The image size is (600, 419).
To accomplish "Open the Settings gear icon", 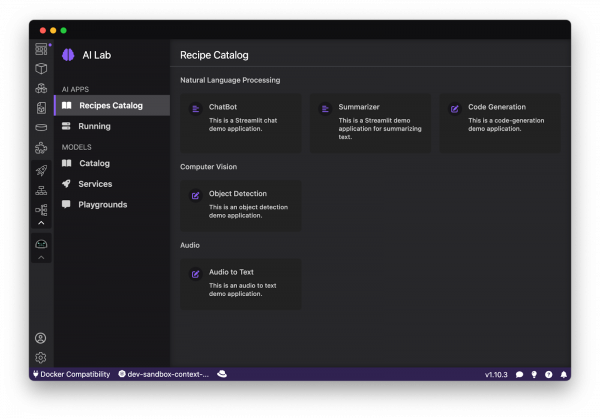I will tap(41, 357).
